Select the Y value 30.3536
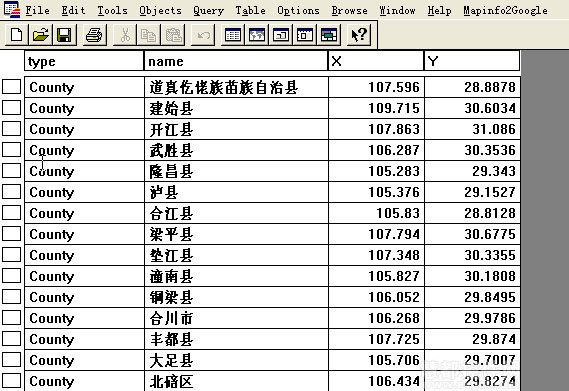Screen dimensions: 569x391 pos(472,150)
